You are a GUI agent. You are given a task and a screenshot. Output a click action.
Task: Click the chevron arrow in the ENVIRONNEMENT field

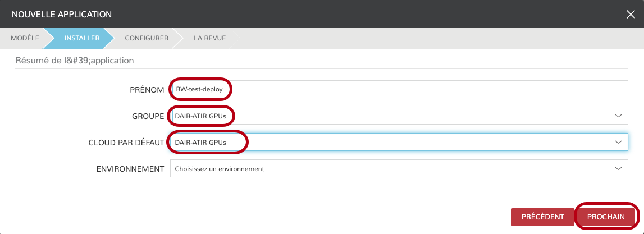coord(618,168)
